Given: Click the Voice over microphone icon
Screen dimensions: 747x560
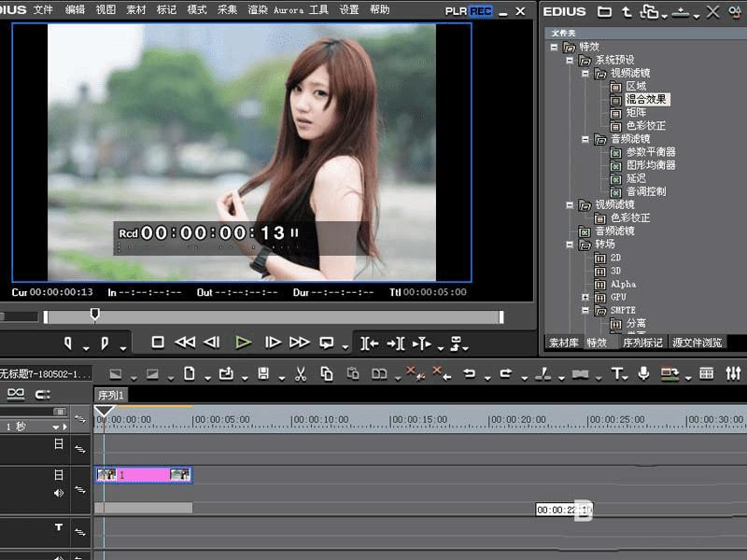Looking at the screenshot, I should (x=643, y=374).
